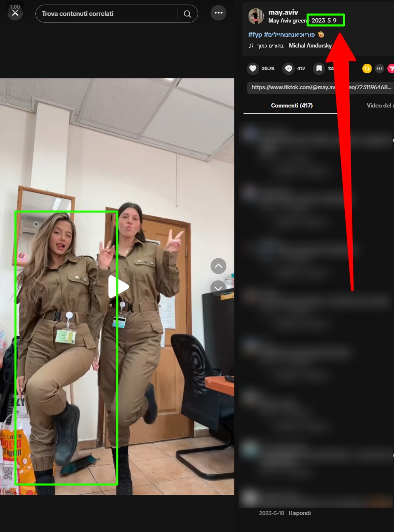Open the may.aviv profile avatar

coord(256,16)
